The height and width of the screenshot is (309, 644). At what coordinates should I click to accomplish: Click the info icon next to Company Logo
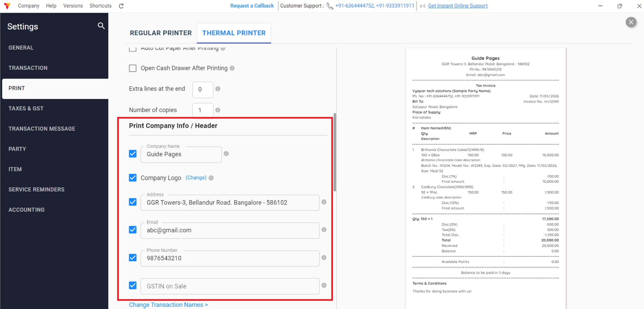click(x=211, y=178)
